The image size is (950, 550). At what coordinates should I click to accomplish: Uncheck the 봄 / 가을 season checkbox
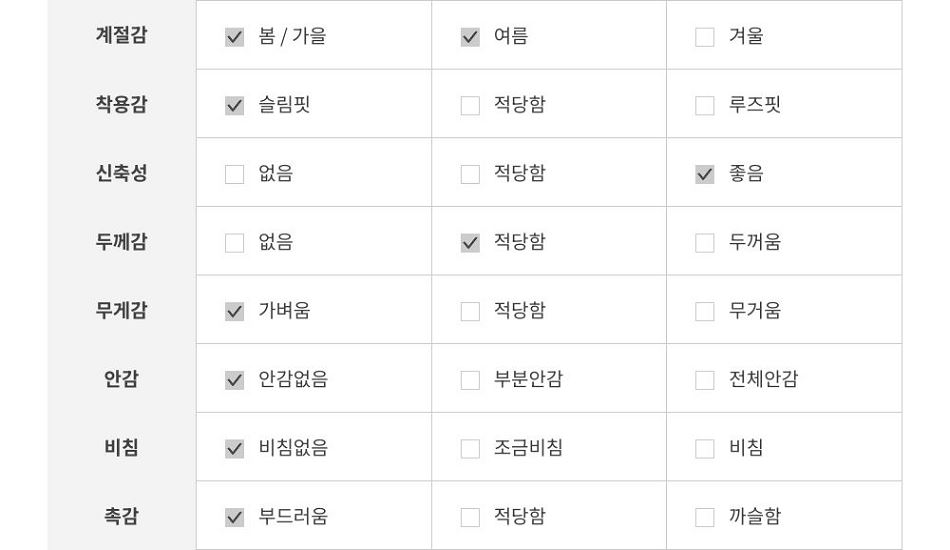[x=234, y=37]
